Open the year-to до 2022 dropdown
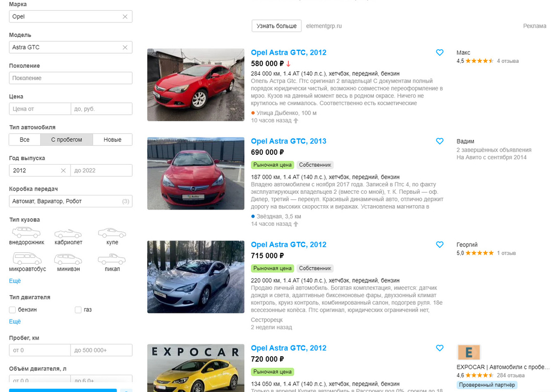Image resolution: width=555 pixels, height=392 pixels. tap(101, 171)
